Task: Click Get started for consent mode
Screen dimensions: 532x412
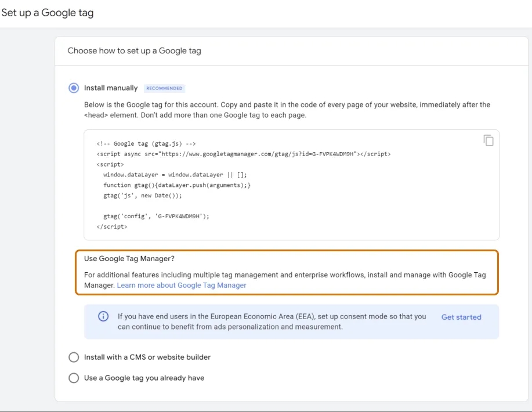Action: point(461,317)
